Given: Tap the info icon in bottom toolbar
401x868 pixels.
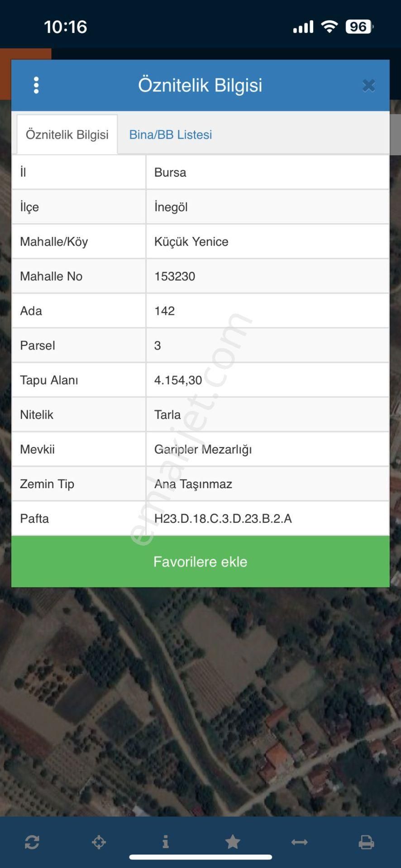Looking at the screenshot, I should (x=166, y=842).
